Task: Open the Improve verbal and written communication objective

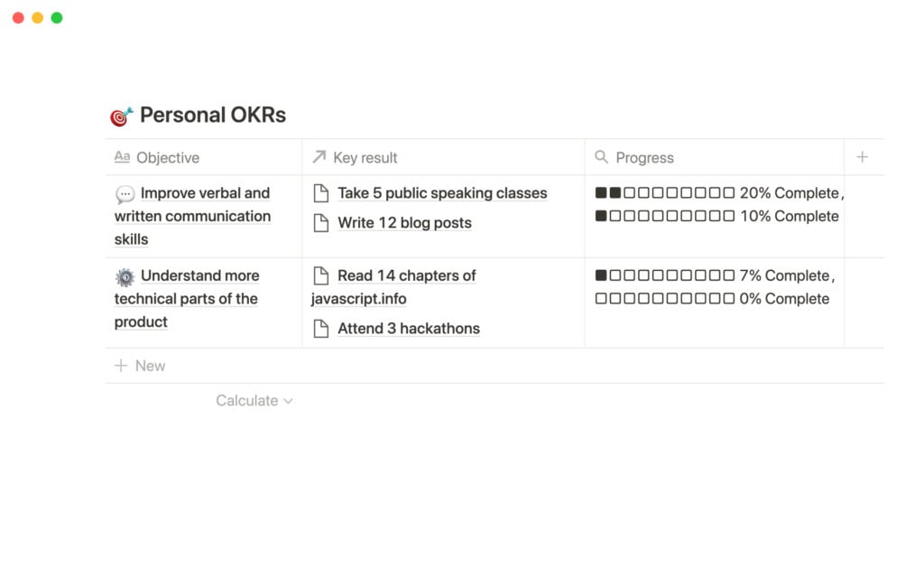Action: click(192, 216)
